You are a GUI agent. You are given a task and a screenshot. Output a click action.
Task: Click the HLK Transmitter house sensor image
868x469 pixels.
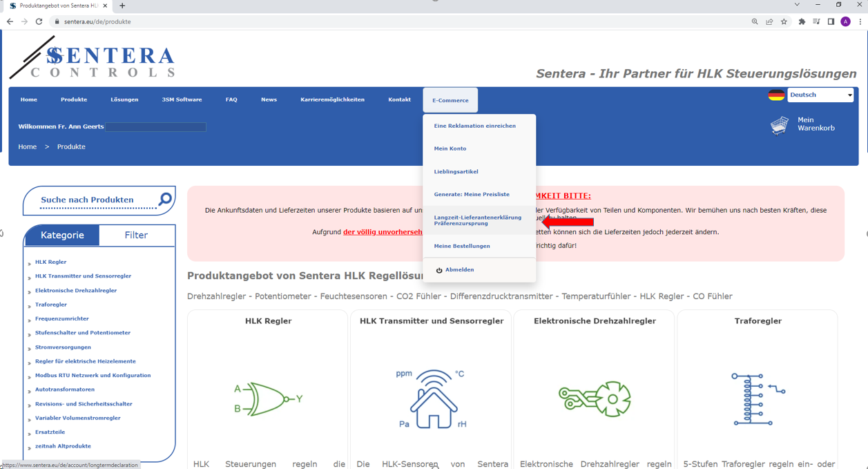[432, 399]
